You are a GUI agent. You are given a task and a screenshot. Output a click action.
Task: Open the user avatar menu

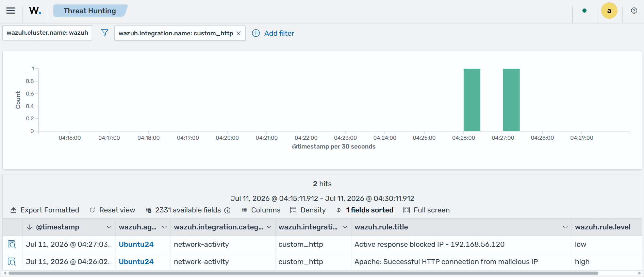[x=609, y=11]
